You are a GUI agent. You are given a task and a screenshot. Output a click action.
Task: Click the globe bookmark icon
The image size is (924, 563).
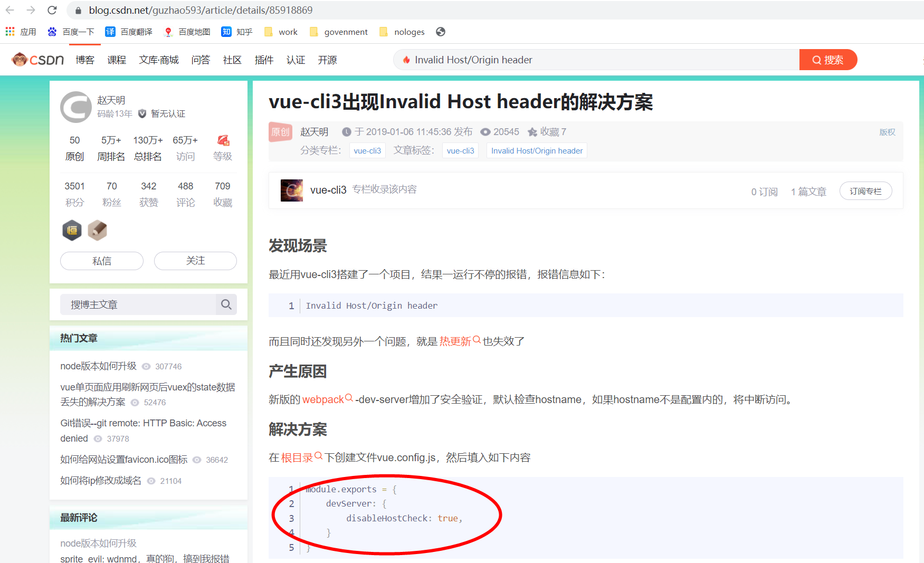(441, 32)
